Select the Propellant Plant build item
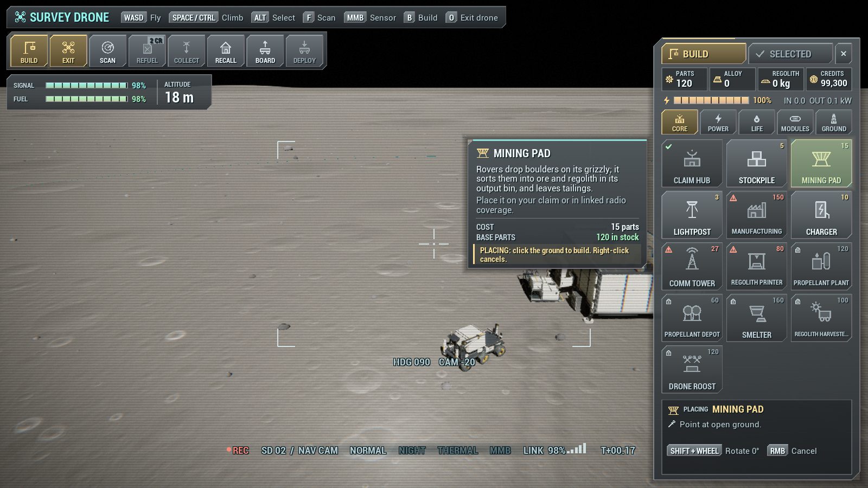 (x=821, y=266)
